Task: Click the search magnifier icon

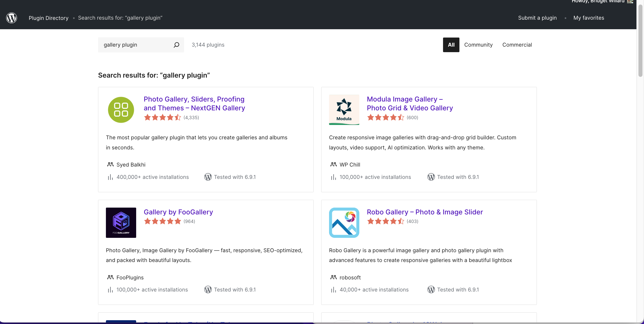Action: tap(177, 45)
